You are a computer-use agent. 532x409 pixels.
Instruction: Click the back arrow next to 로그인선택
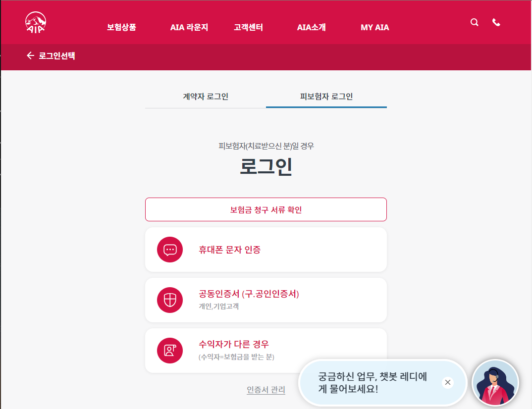click(29, 56)
